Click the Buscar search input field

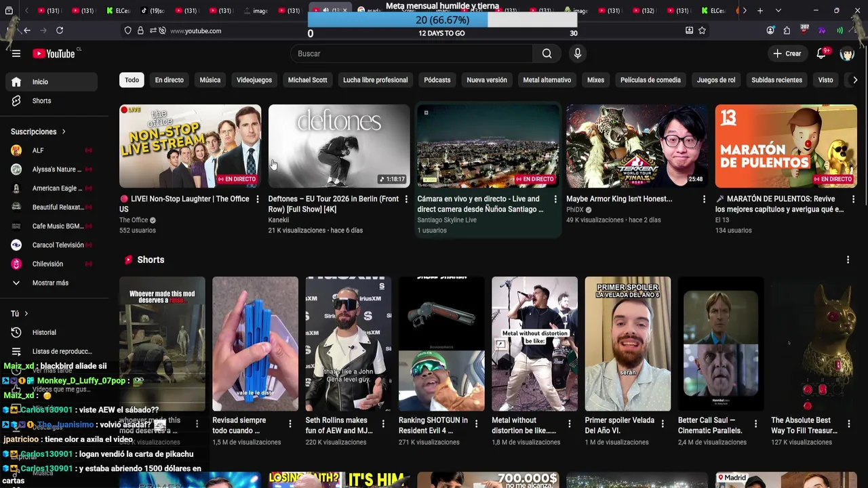coord(412,54)
